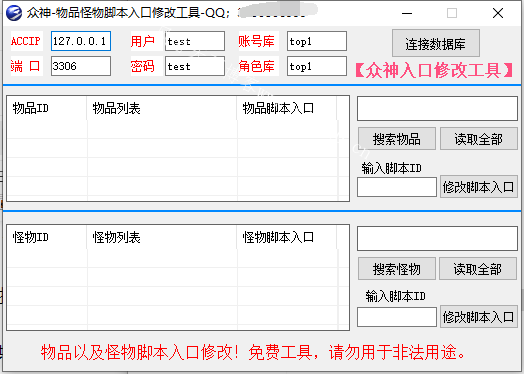Click the 怪物ID column header
Viewport: 524px width, 374px height.
[x=47, y=238]
